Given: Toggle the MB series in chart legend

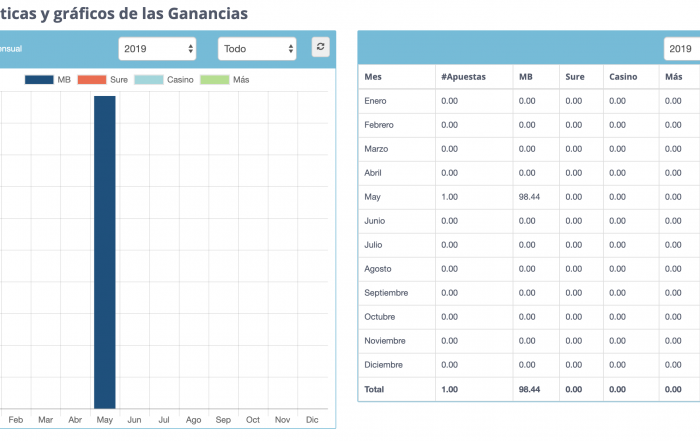Looking at the screenshot, I should pos(47,79).
